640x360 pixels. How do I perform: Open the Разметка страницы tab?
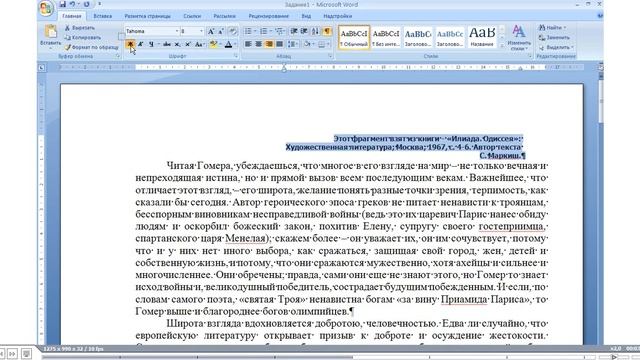tap(147, 16)
